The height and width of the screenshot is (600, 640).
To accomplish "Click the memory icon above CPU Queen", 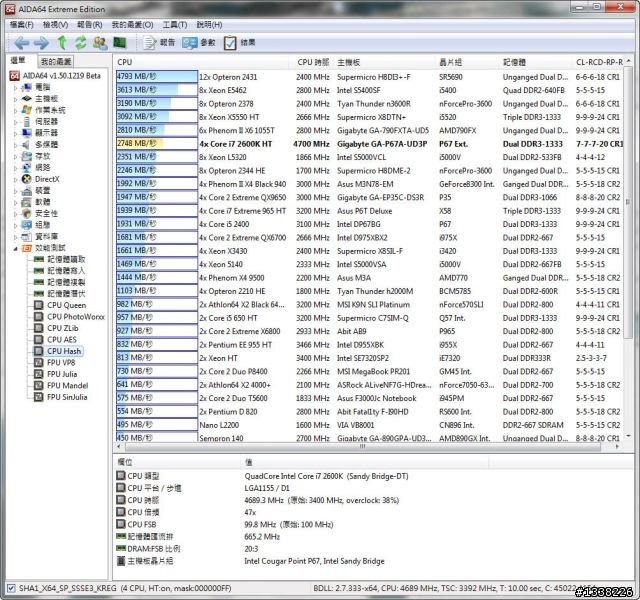I will coord(39,293).
